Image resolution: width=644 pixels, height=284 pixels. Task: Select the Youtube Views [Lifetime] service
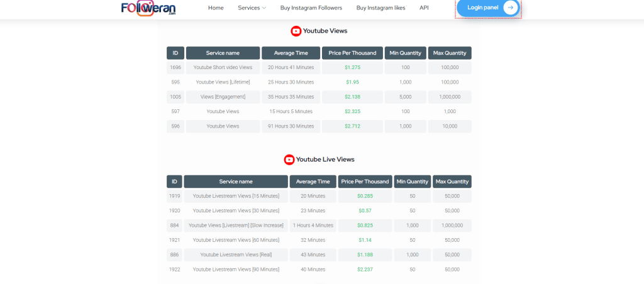click(223, 82)
